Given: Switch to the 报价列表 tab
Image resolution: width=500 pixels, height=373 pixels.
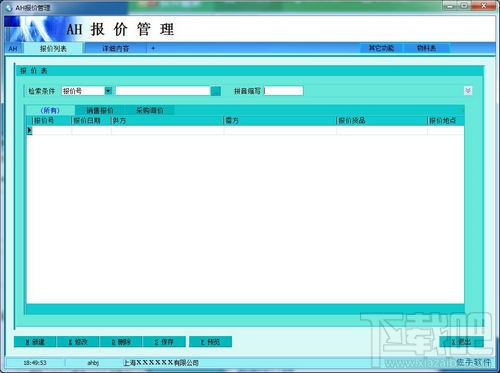Looking at the screenshot, I should [x=53, y=48].
